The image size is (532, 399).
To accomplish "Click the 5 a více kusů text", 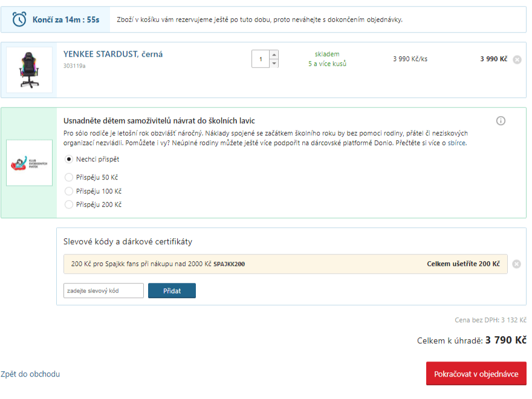I will point(327,64).
